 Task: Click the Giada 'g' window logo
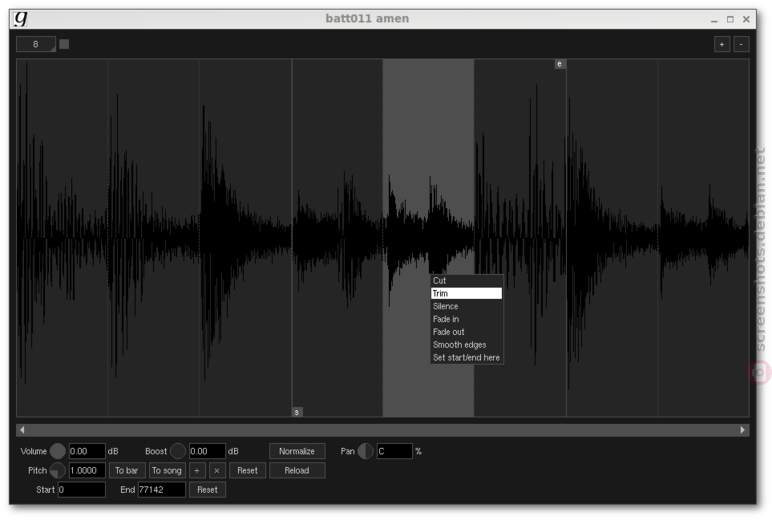coord(21,19)
